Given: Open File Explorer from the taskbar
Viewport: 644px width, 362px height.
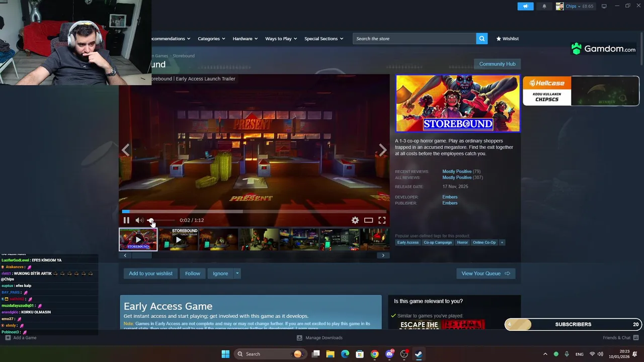Looking at the screenshot, I should tap(331, 354).
